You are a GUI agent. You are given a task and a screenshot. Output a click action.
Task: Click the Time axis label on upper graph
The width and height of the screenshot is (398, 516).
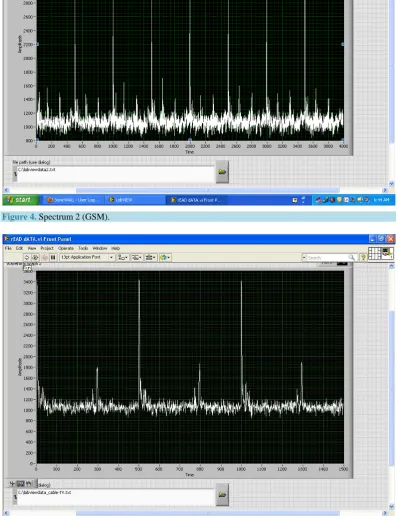189,152
